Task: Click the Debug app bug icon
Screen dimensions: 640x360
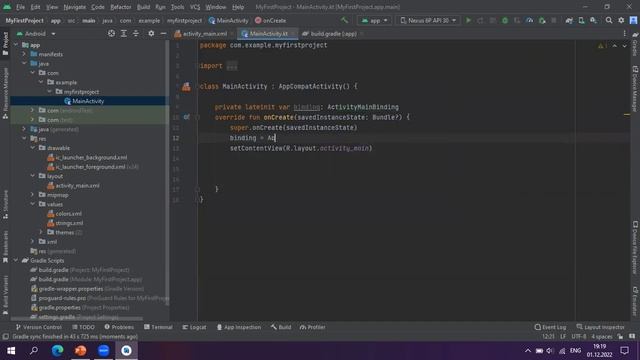Action: (505, 20)
